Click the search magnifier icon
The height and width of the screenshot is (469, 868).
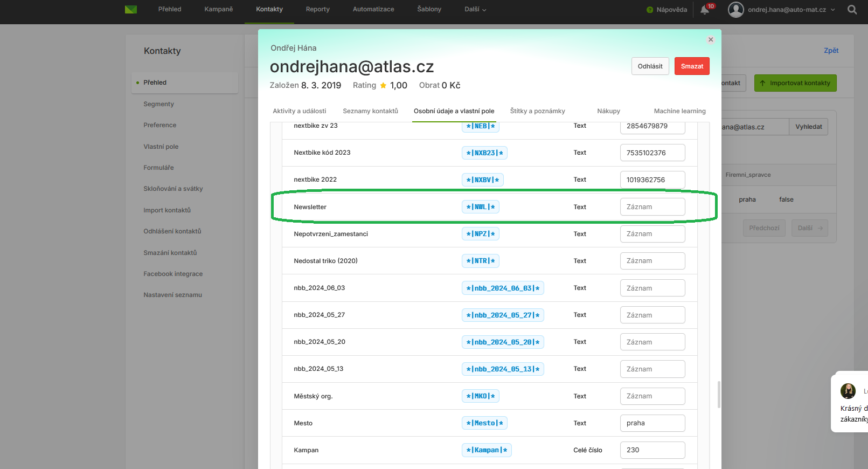tap(852, 10)
